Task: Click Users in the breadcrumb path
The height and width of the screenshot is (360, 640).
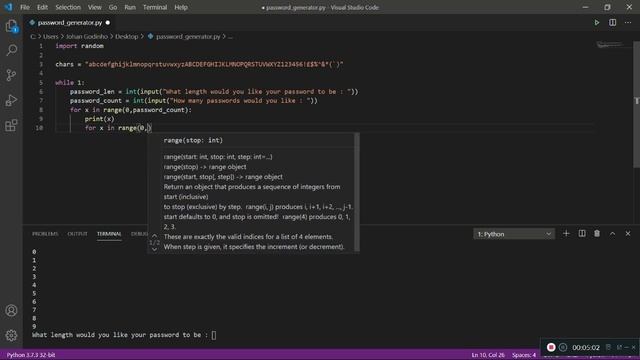Action: tap(51, 36)
